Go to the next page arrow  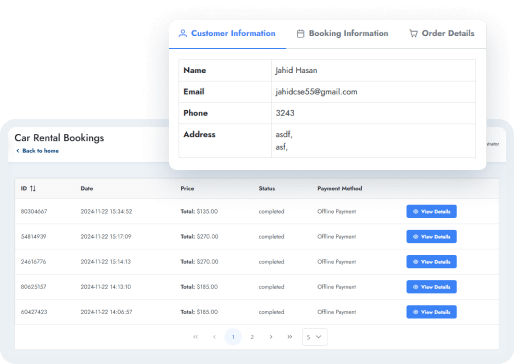coord(271,337)
